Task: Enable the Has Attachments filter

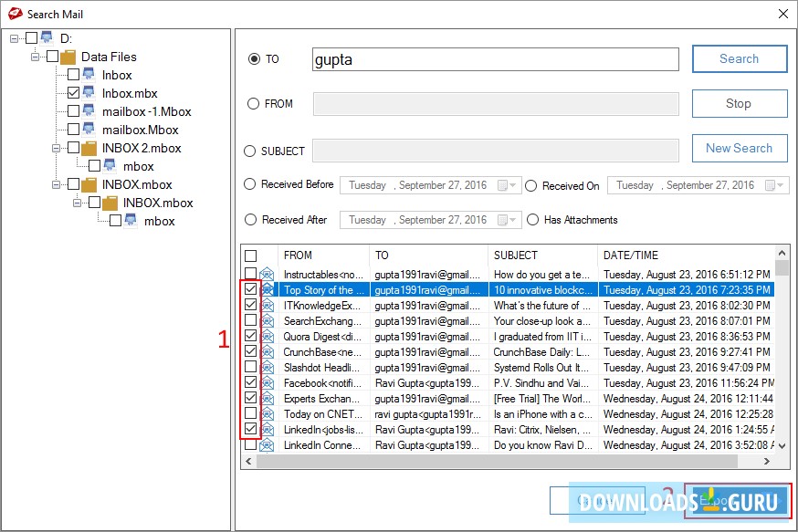Action: 532,220
